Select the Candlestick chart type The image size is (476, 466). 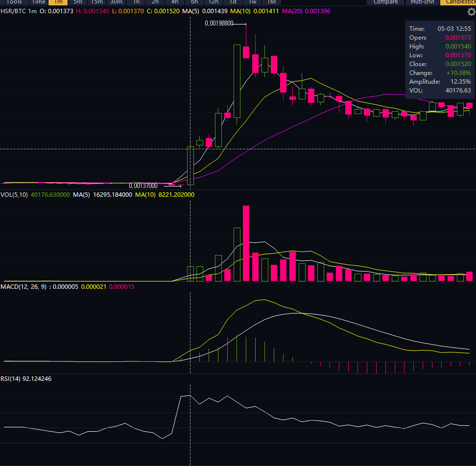coord(458,2)
